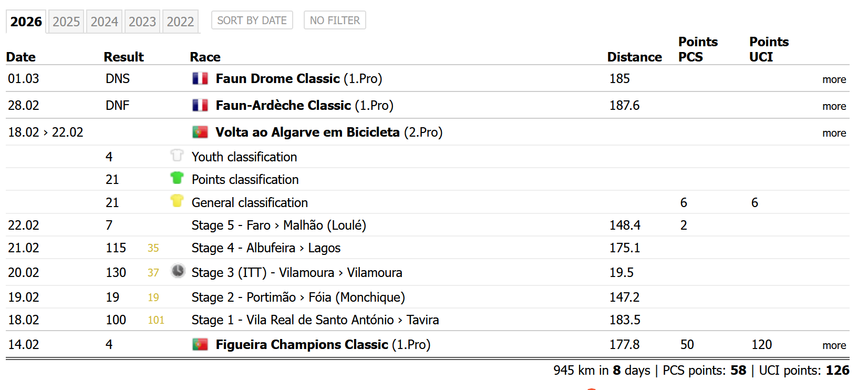Switch to the 2023 season tab
Image resolution: width=868 pixels, height=390 pixels.
142,22
